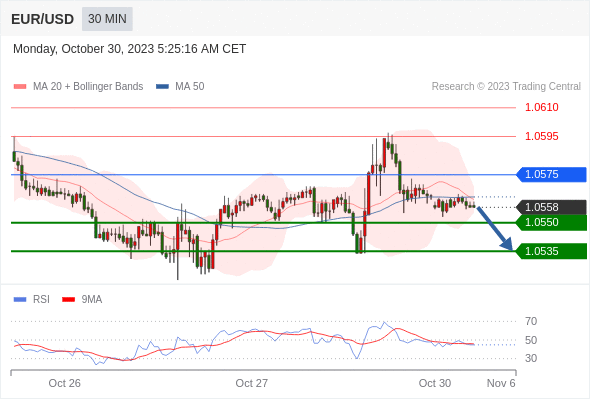
Task: Click the MA 20 + Bollinger Bands legend label
Action: pos(88,87)
